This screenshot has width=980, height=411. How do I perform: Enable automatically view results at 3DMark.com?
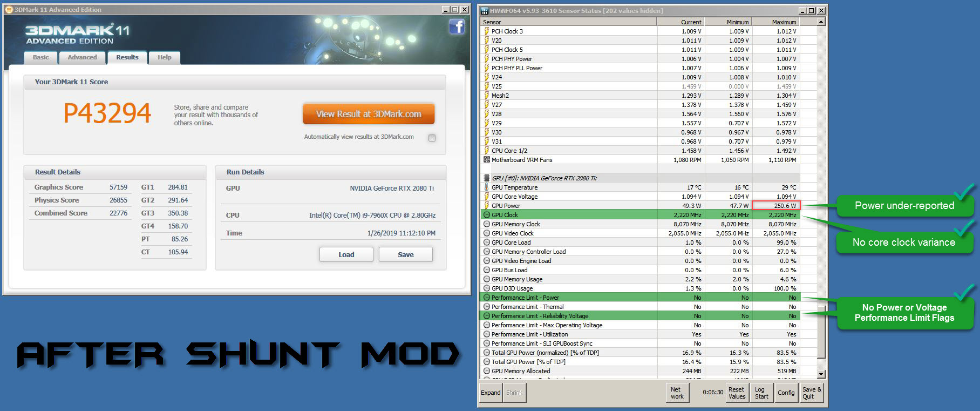[x=432, y=138]
